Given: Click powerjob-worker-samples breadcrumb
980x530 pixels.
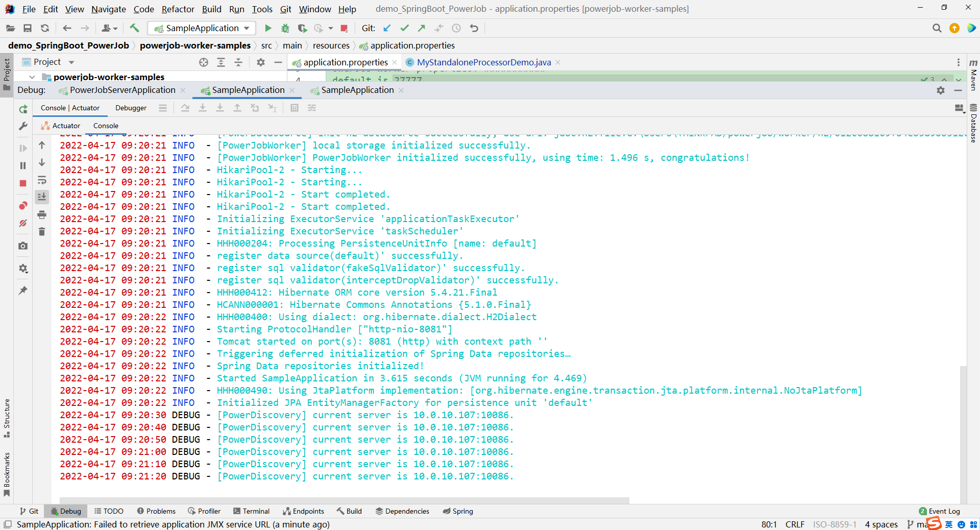Looking at the screenshot, I should 195,45.
